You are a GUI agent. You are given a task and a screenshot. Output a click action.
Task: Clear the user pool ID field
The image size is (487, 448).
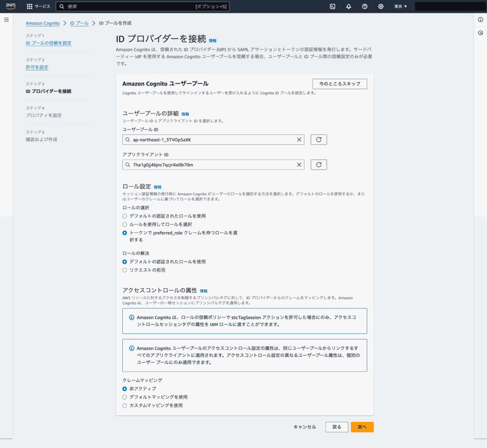(x=299, y=140)
